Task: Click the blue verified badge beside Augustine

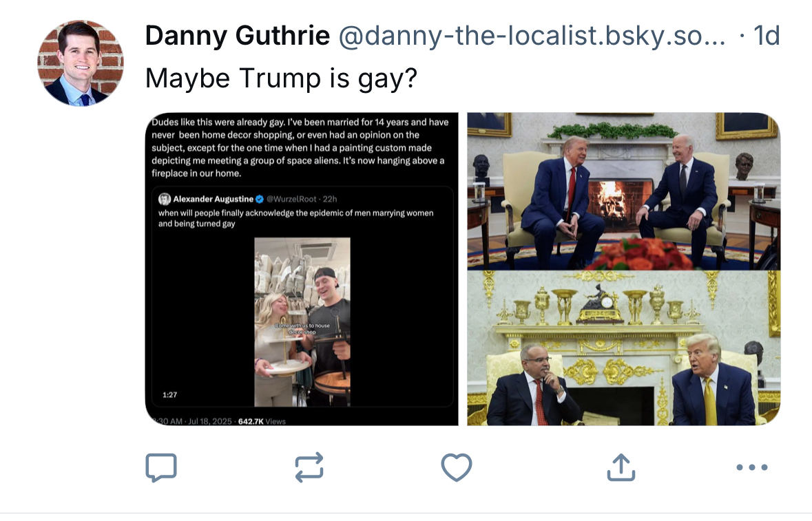Action: pos(260,200)
